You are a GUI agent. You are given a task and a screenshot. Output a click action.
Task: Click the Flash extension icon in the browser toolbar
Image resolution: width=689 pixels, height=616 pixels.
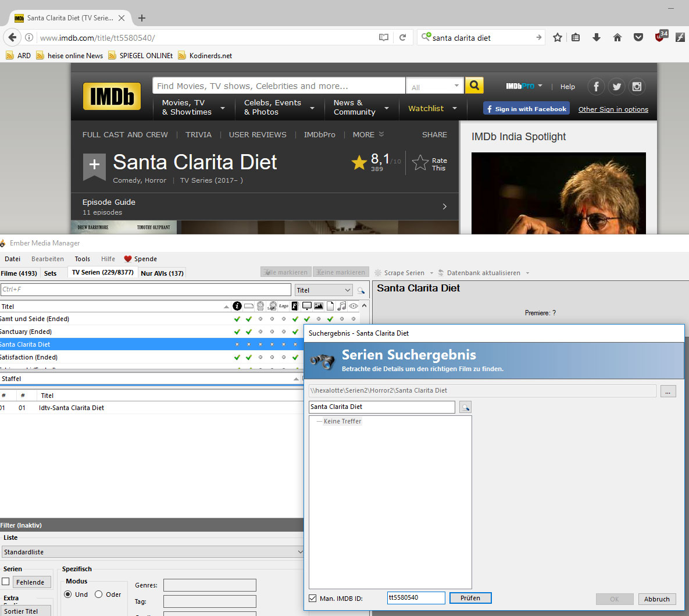[x=680, y=37]
